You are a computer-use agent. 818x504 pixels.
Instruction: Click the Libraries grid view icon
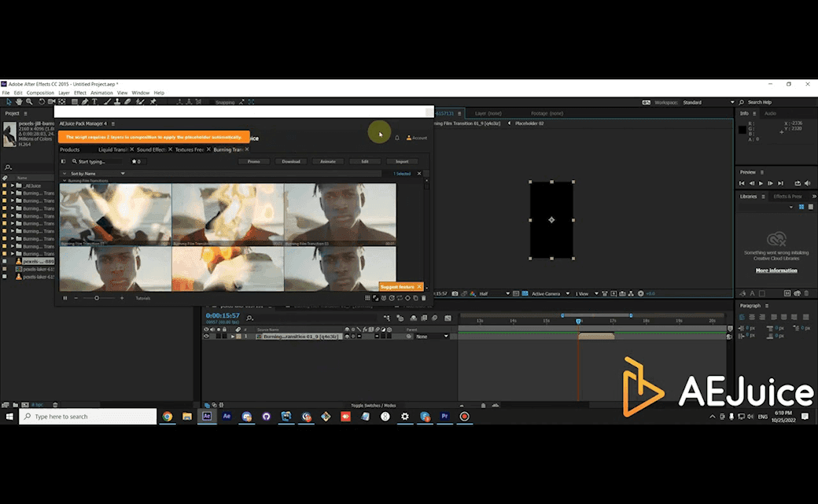click(x=801, y=207)
